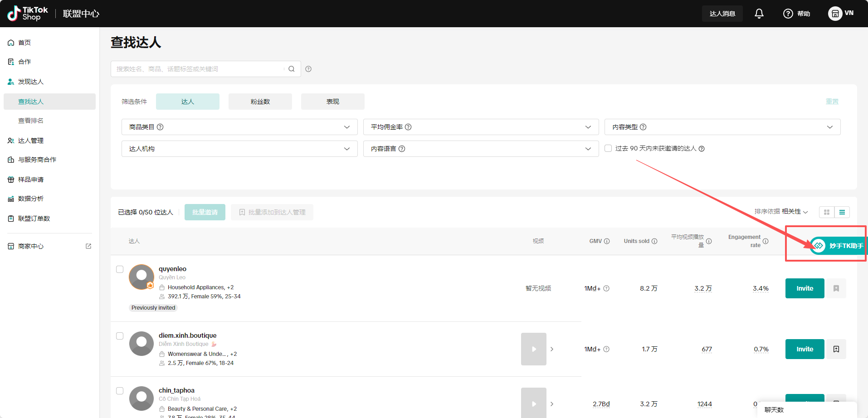Select the quyenleo row checkbox
The image size is (868, 418).
coord(120,269)
